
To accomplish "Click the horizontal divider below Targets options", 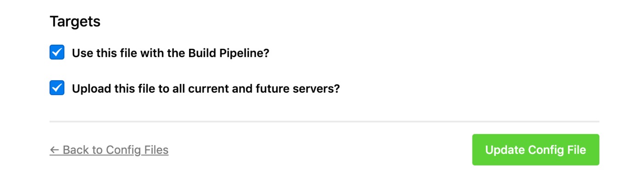I will tap(324, 121).
